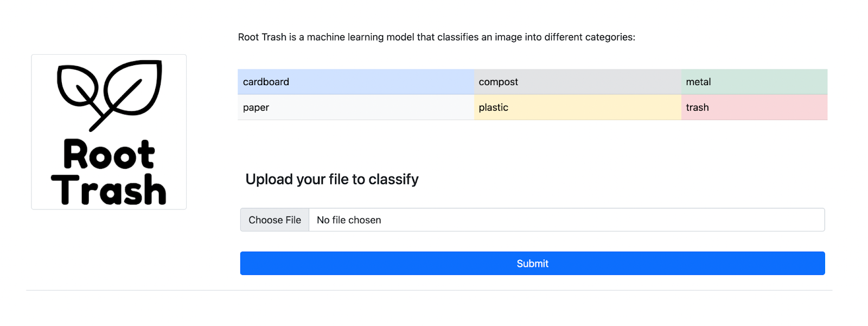Click the right leaf in the logo
Image resolution: width=868 pixels, height=326 pixels.
click(x=133, y=87)
